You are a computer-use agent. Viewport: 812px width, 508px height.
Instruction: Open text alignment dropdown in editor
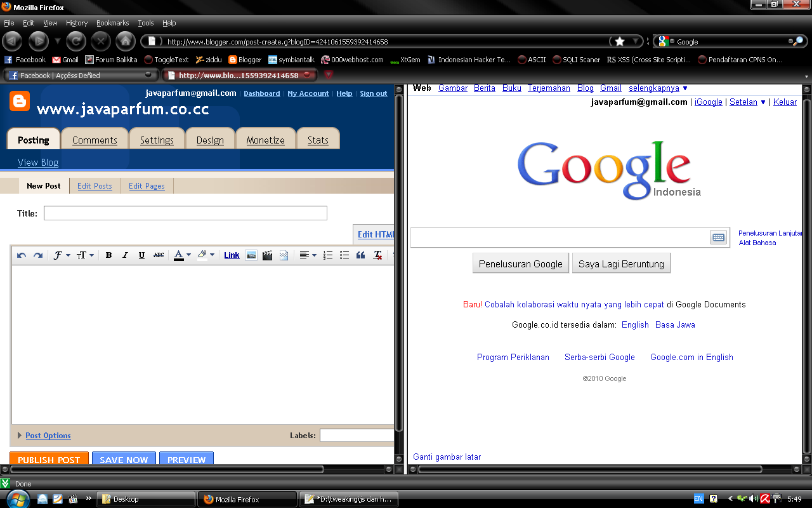tap(308, 255)
